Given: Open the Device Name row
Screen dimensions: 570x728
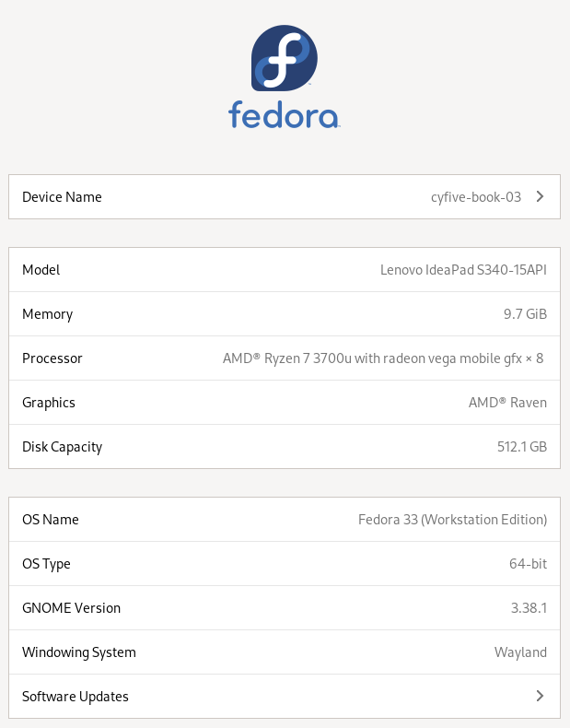Looking at the screenshot, I should tap(285, 196).
